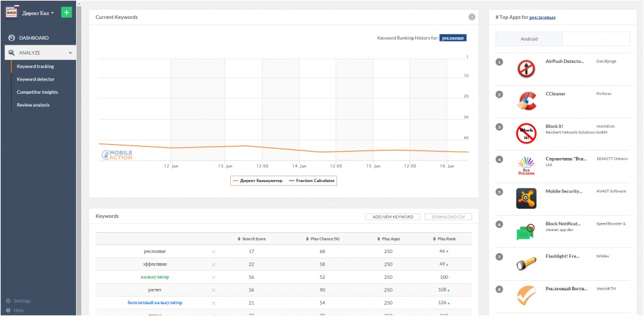Screen dimensions: 644x316
Task: Select the эффективно keyword row text
Action: click(155, 264)
